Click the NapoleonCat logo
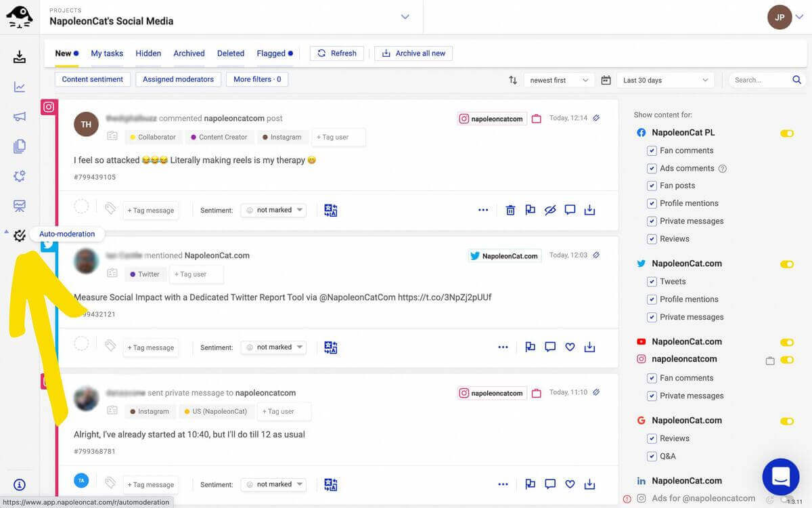The width and height of the screenshot is (812, 508). coord(20,17)
